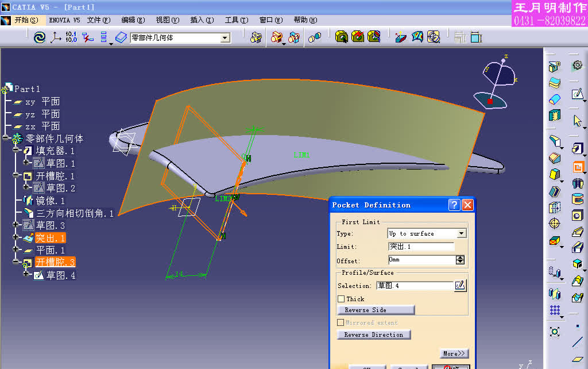Open the ENOVIA V5 menu
The width and height of the screenshot is (588, 369).
tap(64, 20)
